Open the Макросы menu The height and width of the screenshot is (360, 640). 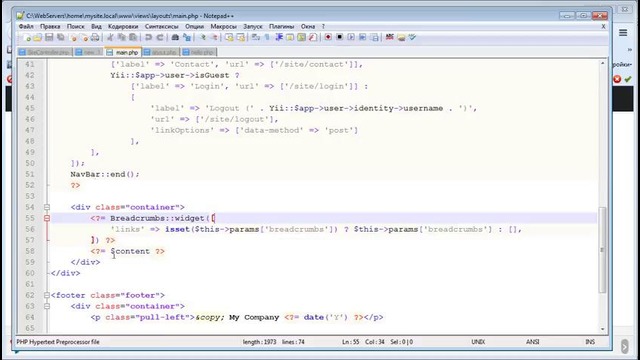click(x=223, y=27)
